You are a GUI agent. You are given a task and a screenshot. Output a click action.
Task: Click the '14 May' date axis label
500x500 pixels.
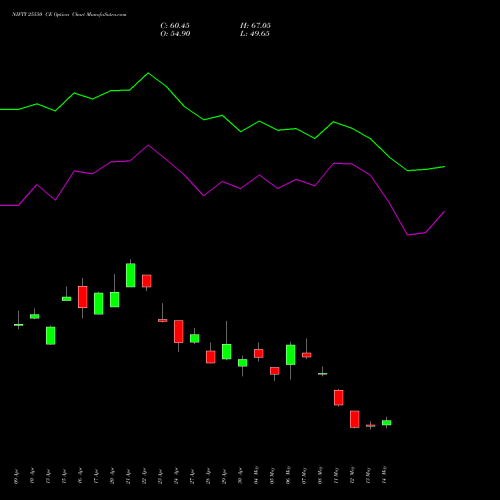click(x=384, y=475)
